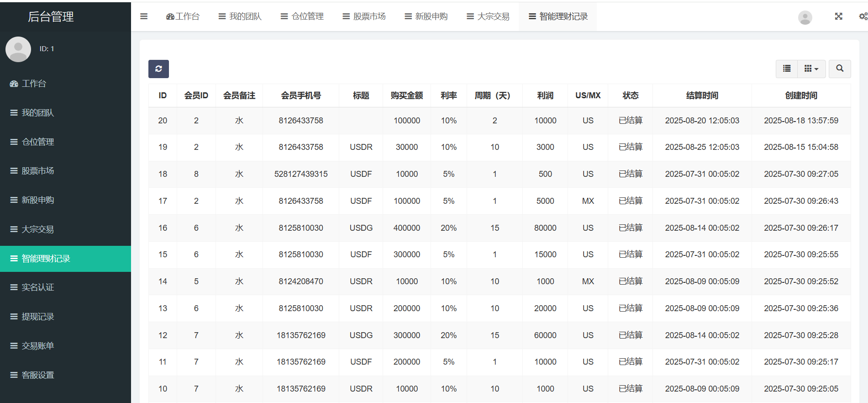The width and height of the screenshot is (868, 403).
Task: Open 仓位管理 sidebar menu item
Action: (x=37, y=142)
